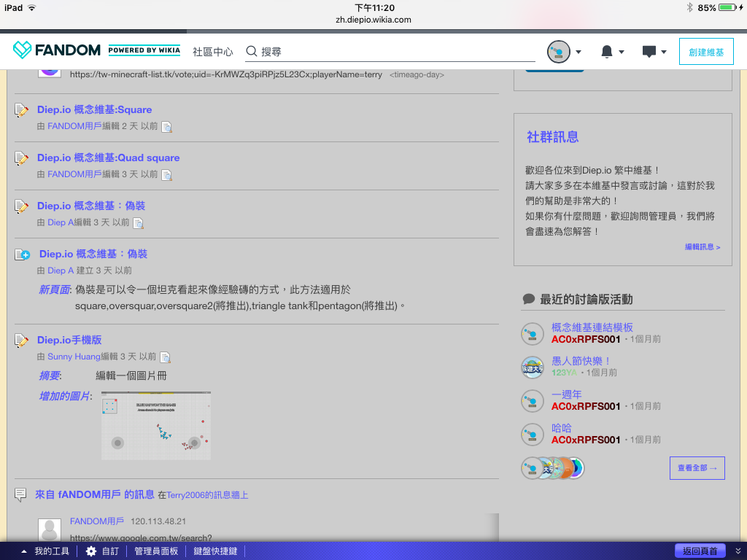
Task: View diff icon for Quad square edit
Action: click(x=167, y=175)
